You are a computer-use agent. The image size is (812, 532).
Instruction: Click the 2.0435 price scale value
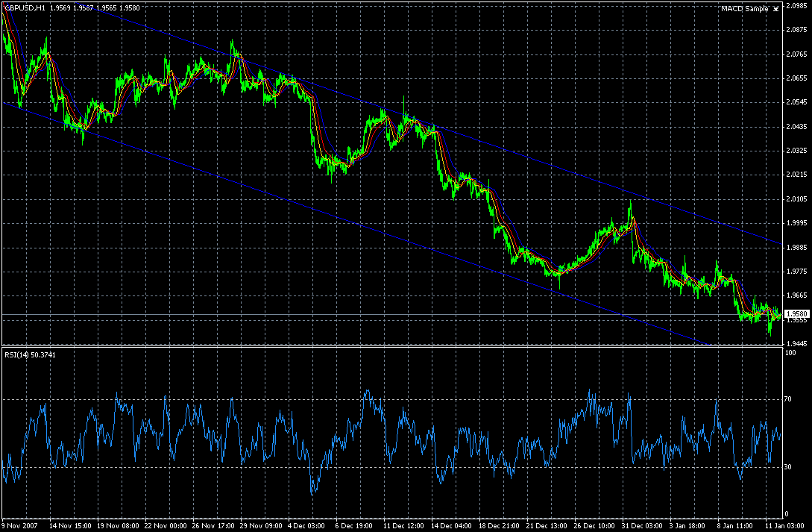(x=796, y=127)
